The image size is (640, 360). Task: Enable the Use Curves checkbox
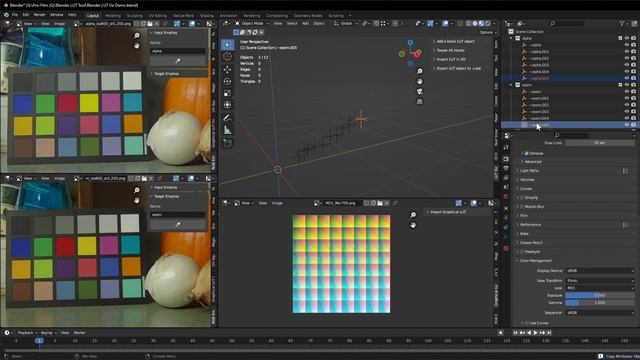(x=527, y=323)
